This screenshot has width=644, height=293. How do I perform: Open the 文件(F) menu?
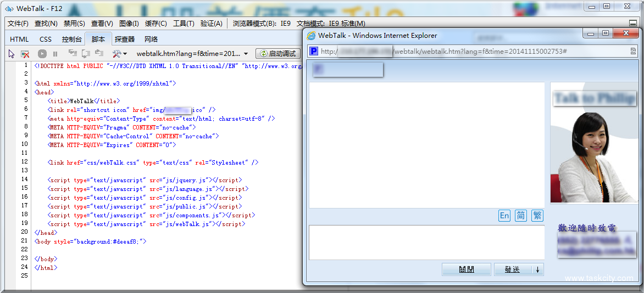coord(18,24)
